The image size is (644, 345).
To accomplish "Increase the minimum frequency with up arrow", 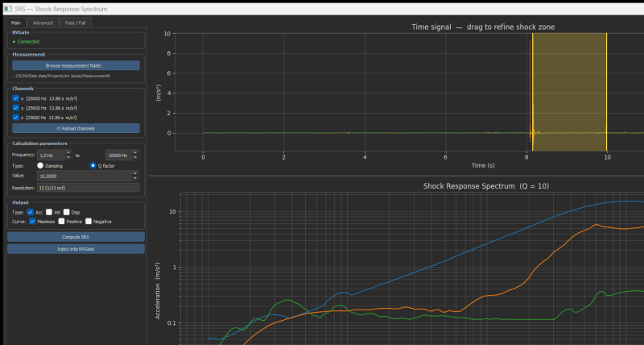I will 68,152.
